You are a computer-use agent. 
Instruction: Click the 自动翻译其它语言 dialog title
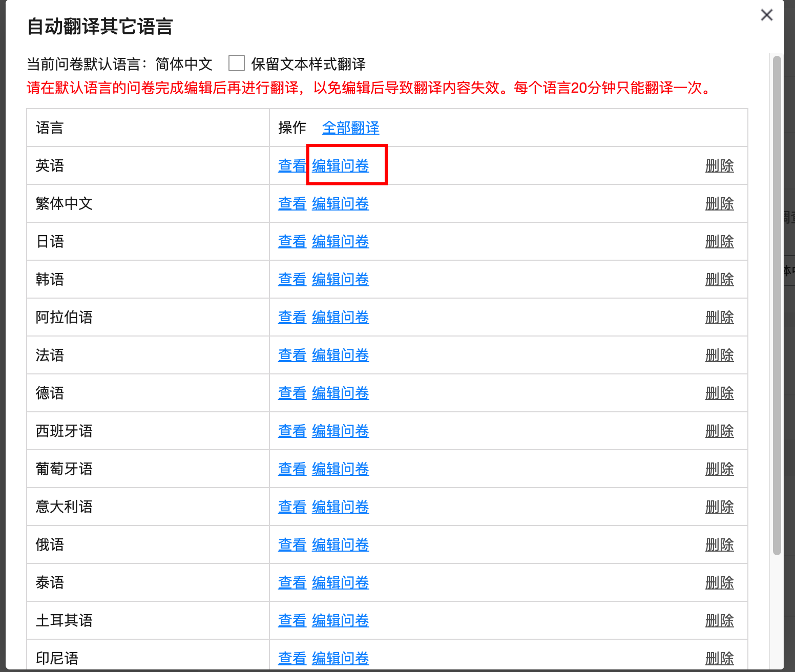[100, 26]
